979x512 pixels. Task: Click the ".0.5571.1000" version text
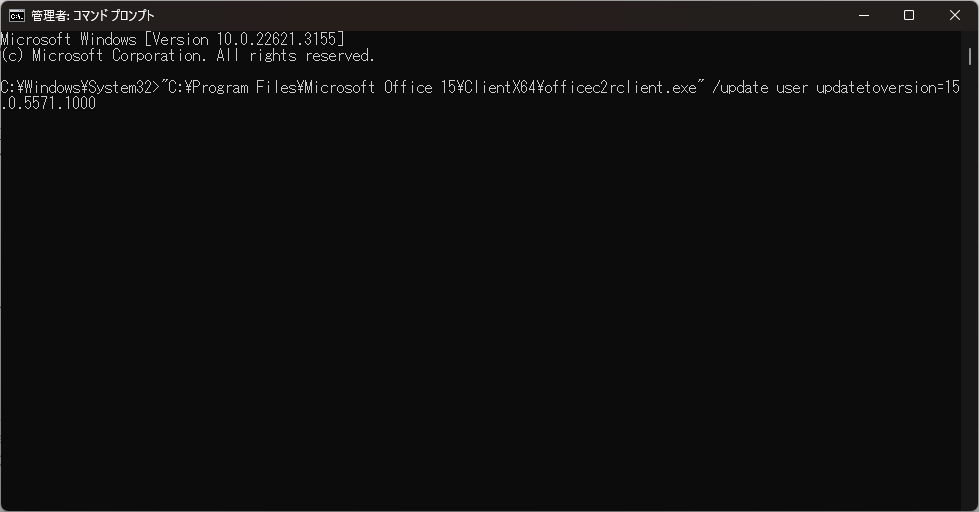tap(49, 103)
